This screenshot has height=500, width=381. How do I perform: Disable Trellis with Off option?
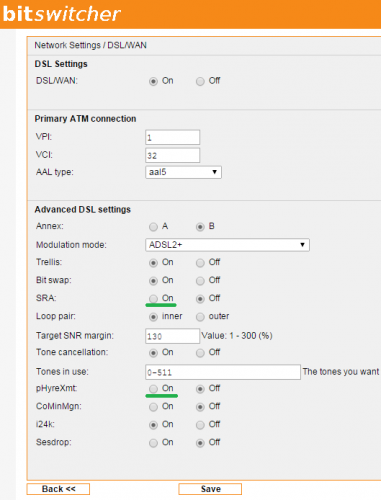[200, 263]
